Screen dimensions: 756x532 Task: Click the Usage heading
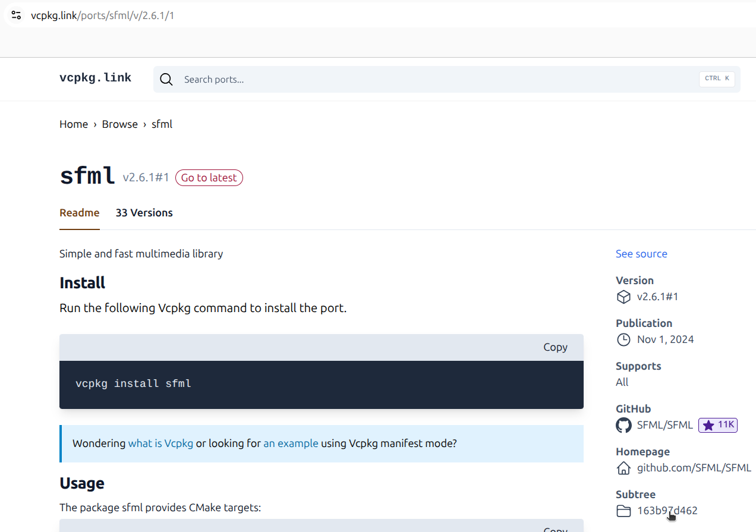(82, 483)
